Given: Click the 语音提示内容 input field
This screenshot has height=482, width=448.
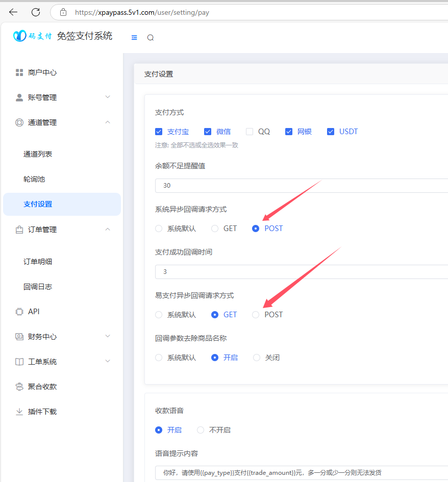Looking at the screenshot, I should point(302,473).
